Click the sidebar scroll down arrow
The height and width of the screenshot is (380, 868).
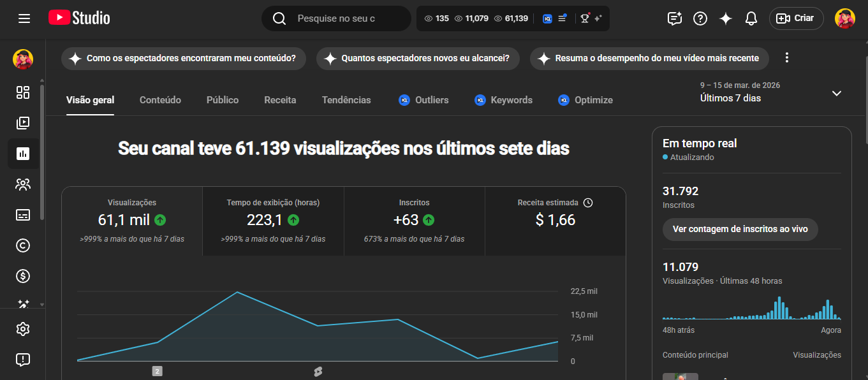[42, 305]
